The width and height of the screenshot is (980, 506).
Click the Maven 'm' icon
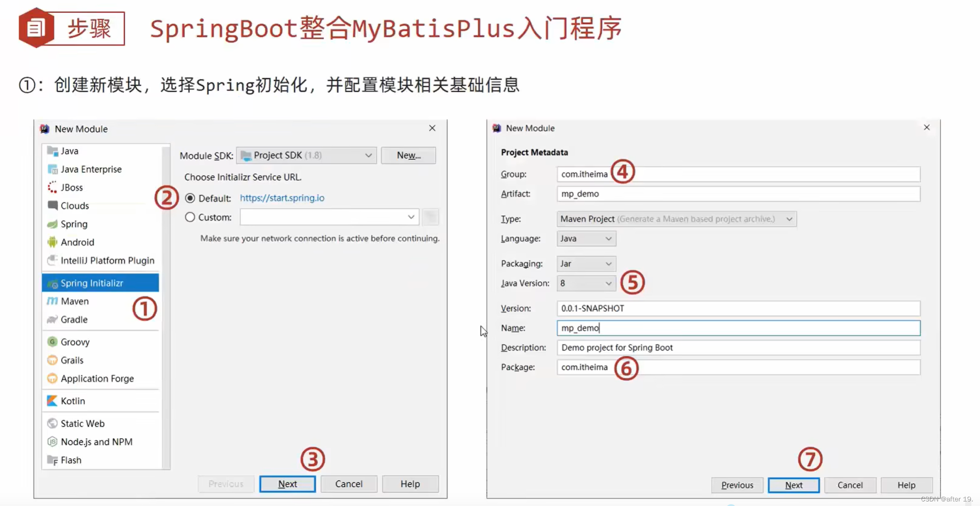pyautogui.click(x=52, y=301)
